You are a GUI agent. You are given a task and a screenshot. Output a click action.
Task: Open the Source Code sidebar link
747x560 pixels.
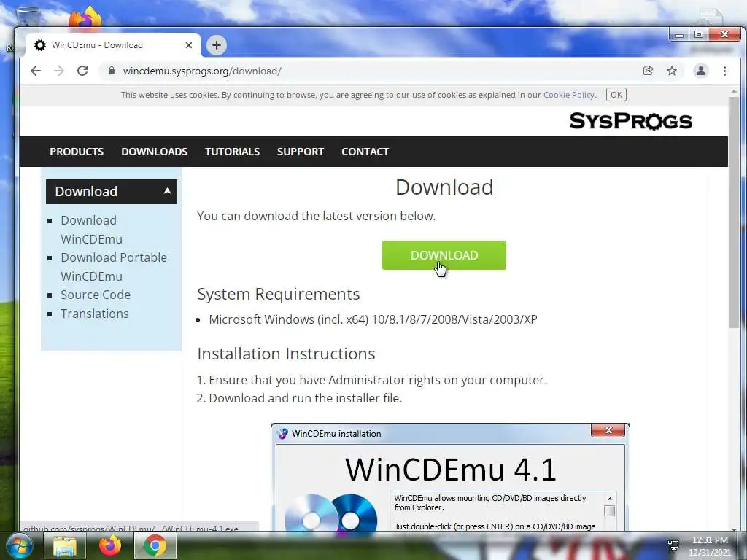coord(96,295)
